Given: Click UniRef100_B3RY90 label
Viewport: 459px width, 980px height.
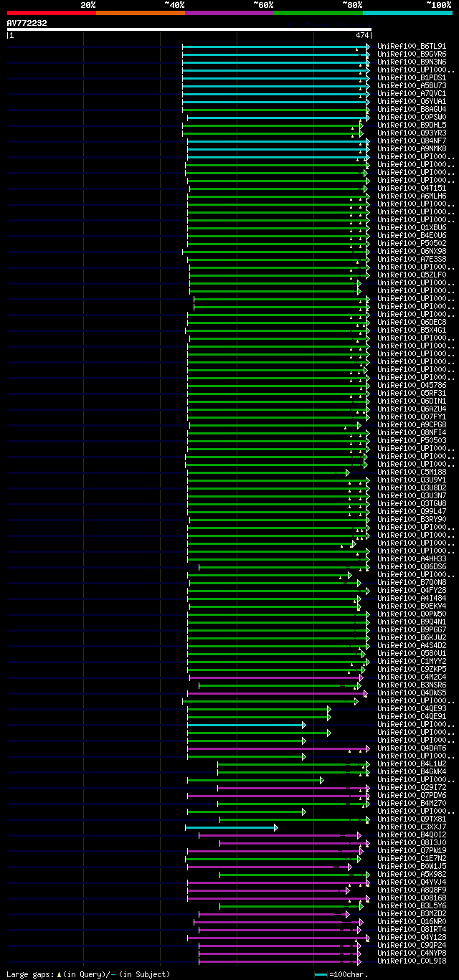Looking at the screenshot, I should tap(413, 519).
